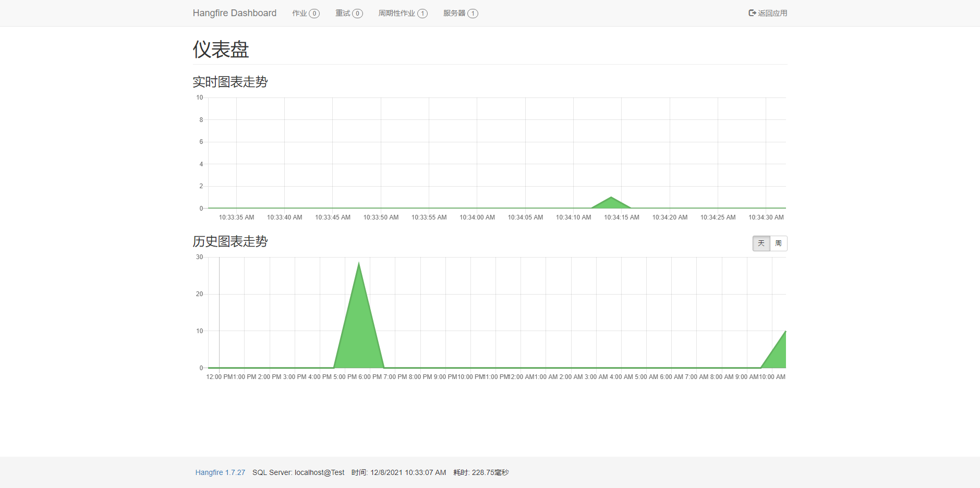Click the 12:00 PM history axis label
Viewport: 980px width, 488px height.
coord(219,377)
